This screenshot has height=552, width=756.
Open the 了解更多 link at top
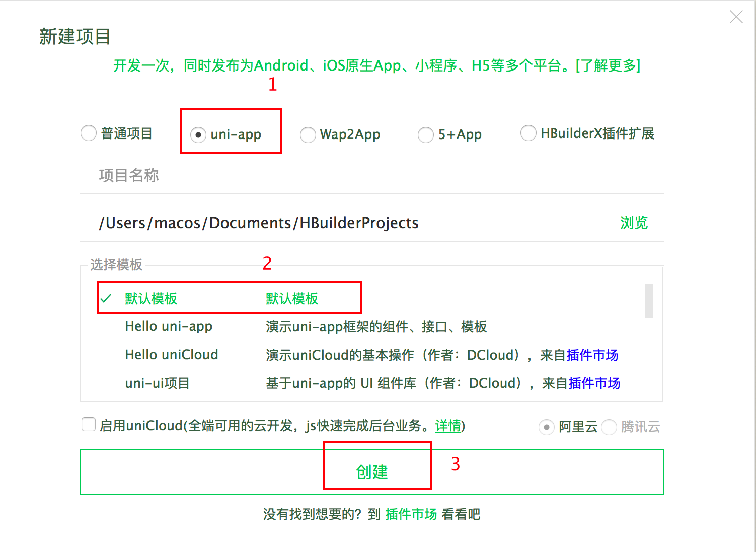608,65
